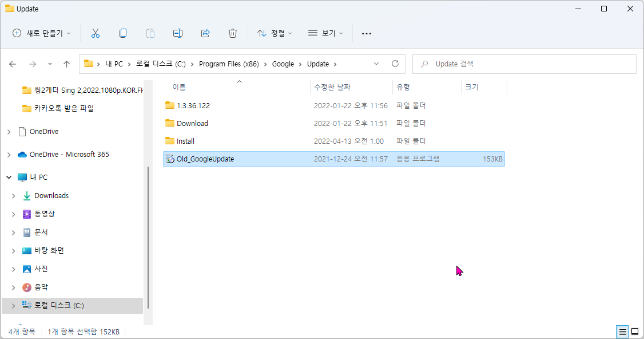Collapse the 내 PC tree node
This screenshot has width=644, height=339.
coord(9,178)
